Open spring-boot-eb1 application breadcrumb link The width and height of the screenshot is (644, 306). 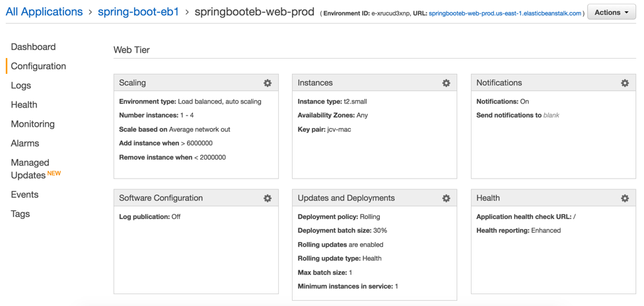click(x=139, y=12)
